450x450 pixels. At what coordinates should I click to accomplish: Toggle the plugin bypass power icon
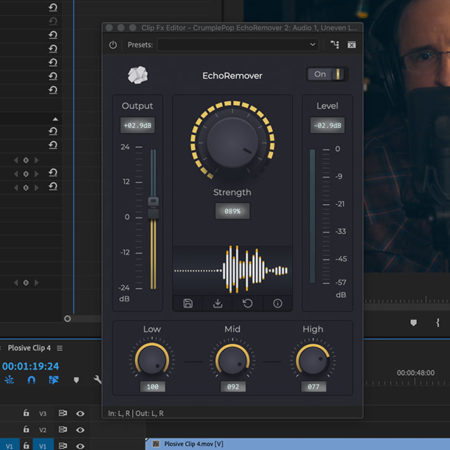coord(113,45)
